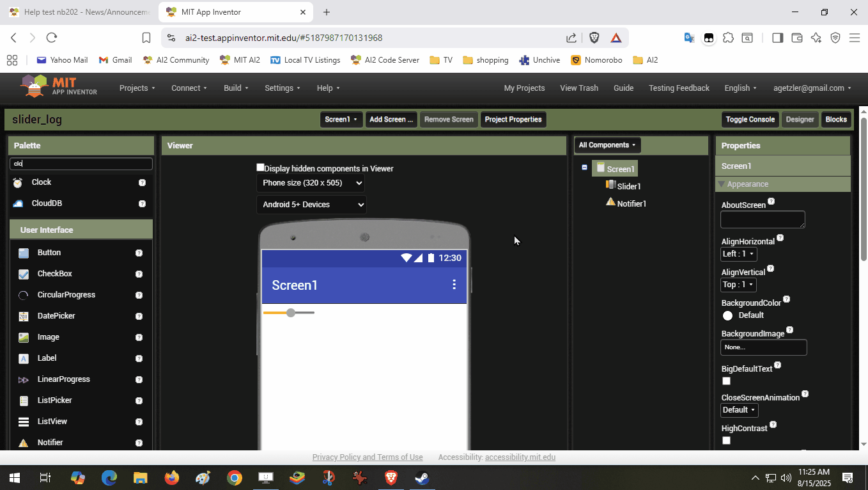This screenshot has width=868, height=490.
Task: Click the Clock component icon in Palette
Action: 18,182
